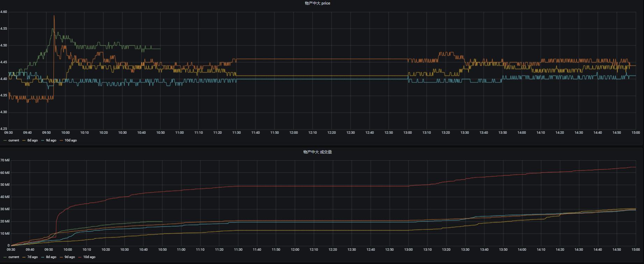The width and height of the screenshot is (644, 264).
Task: Open the 物产中大 成交量 panel title menu
Action: click(x=317, y=152)
